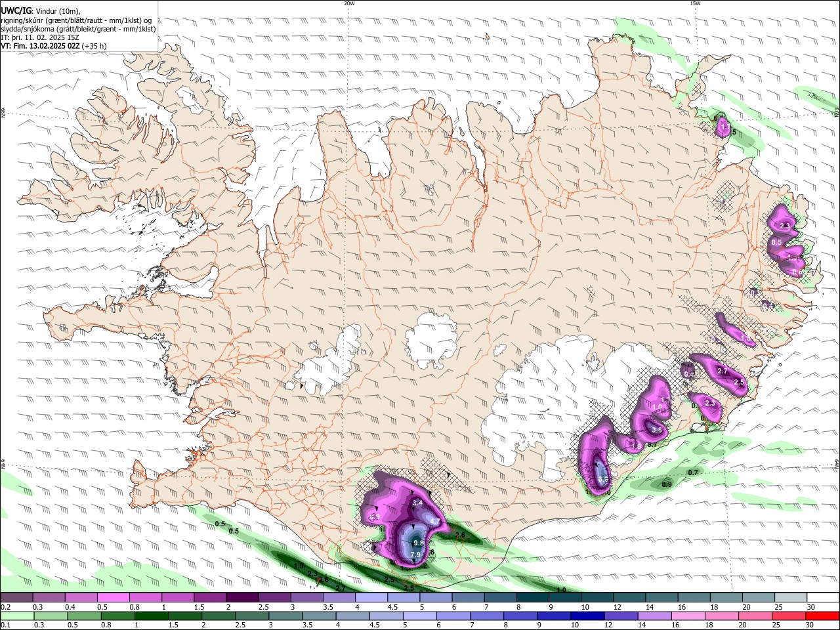This screenshot has width=840, height=630.
Task: Click the red rain-scale swatch above label 30
Action: (x=823, y=616)
